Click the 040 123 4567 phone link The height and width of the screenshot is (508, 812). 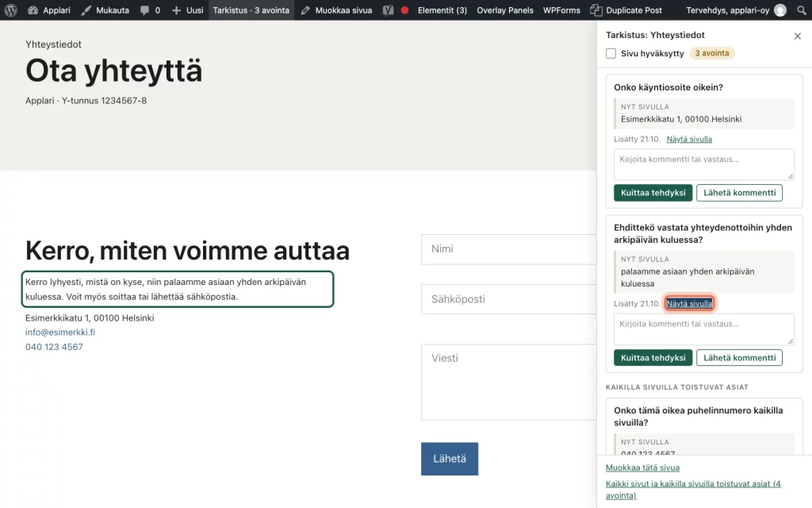pos(54,347)
